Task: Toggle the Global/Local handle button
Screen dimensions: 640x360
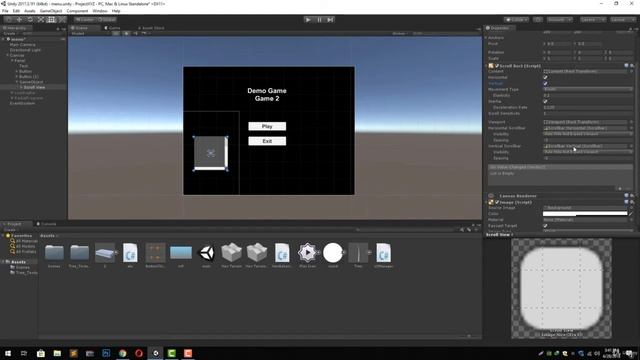Action: click(107, 19)
